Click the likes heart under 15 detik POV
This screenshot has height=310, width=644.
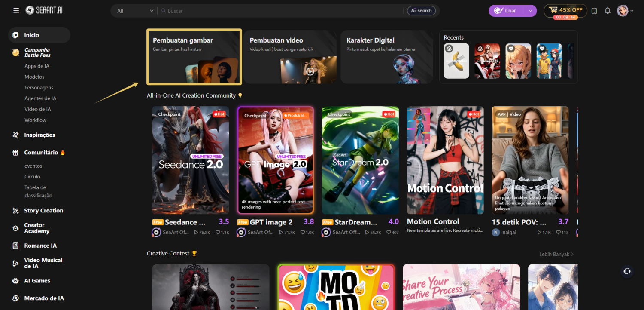(x=558, y=233)
